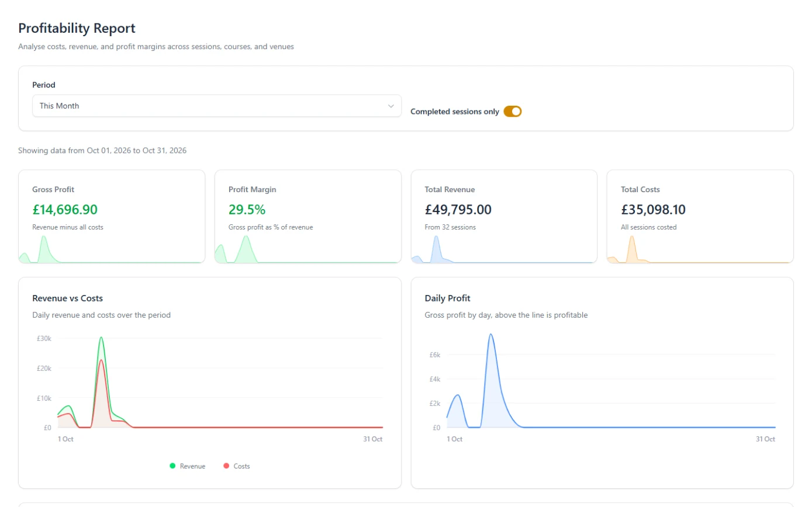Image resolution: width=812 pixels, height=507 pixels.
Task: Click the Gross Profit card sparkline
Action: (x=112, y=249)
